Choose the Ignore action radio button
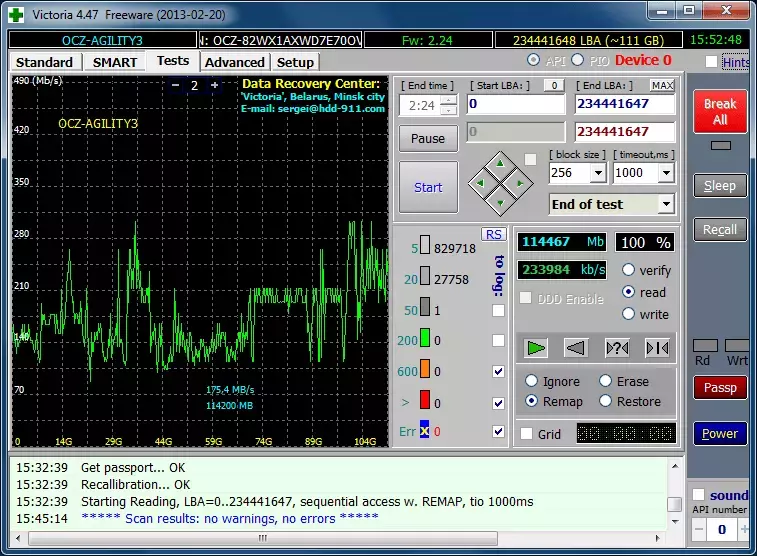 [x=531, y=381]
